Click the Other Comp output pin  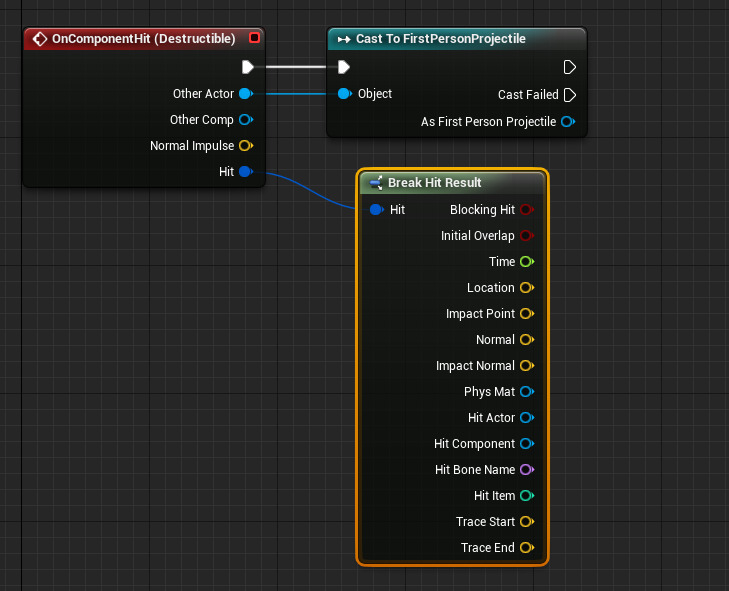(245, 120)
